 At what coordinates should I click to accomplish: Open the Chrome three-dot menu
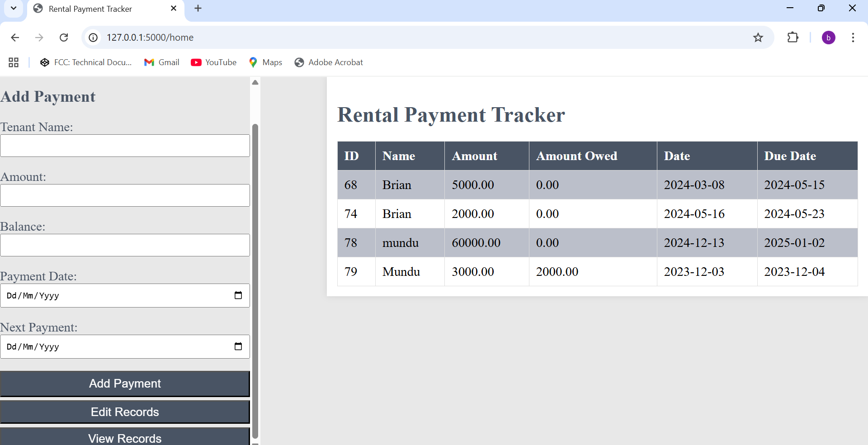click(854, 38)
